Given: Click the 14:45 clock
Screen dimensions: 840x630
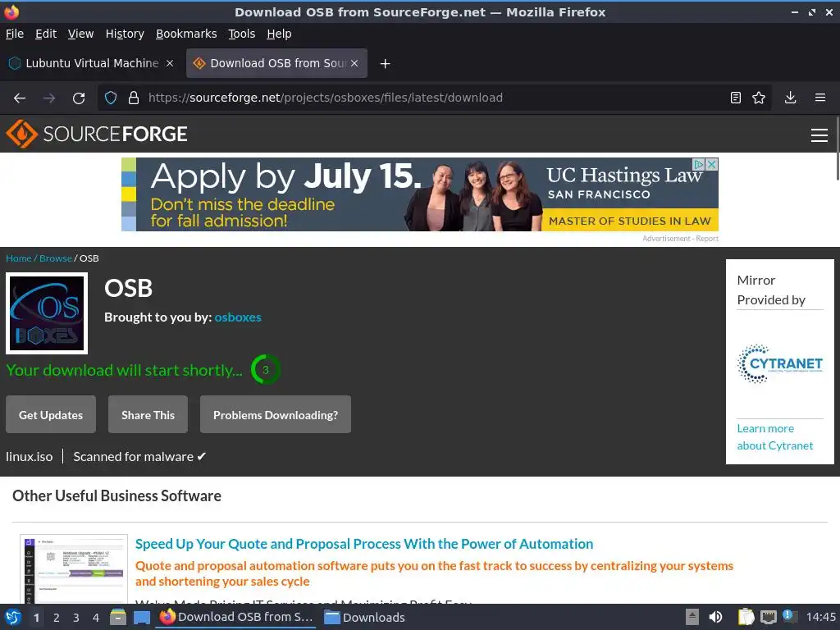Looking at the screenshot, I should coord(820,617).
